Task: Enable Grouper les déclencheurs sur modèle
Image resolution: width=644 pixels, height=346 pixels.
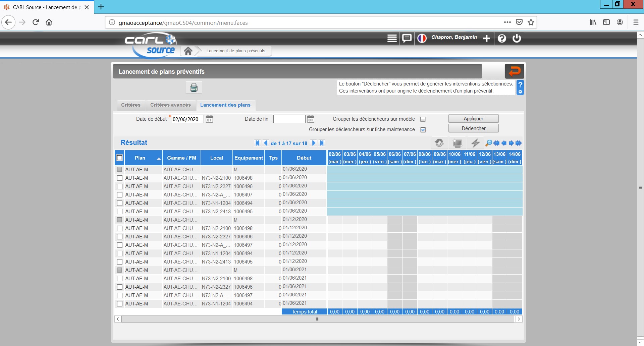Action: click(423, 119)
